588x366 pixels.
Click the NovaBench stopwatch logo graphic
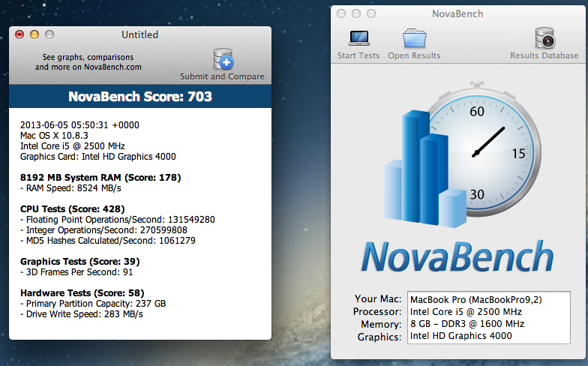[462, 154]
